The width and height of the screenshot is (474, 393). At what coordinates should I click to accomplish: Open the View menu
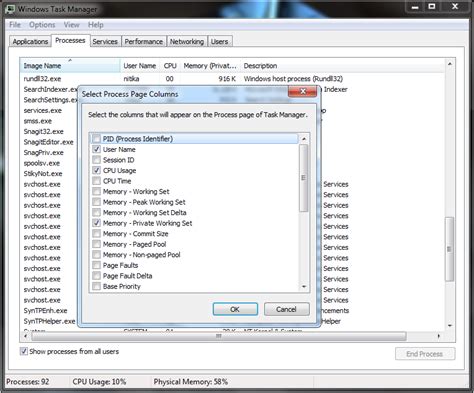pyautogui.click(x=72, y=25)
